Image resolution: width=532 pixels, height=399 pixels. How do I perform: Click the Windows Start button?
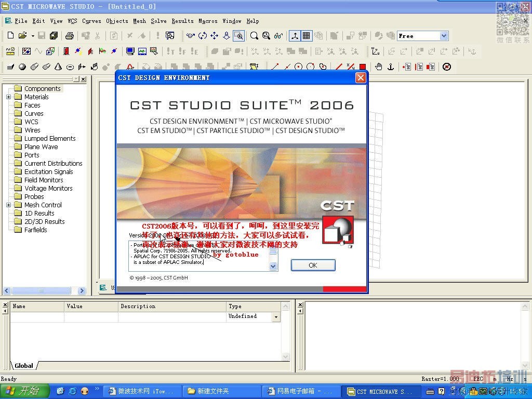coord(24,391)
